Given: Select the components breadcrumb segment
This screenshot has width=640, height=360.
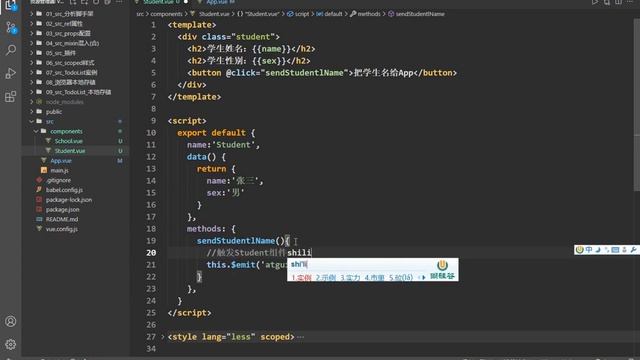Looking at the screenshot, I should coord(167,14).
